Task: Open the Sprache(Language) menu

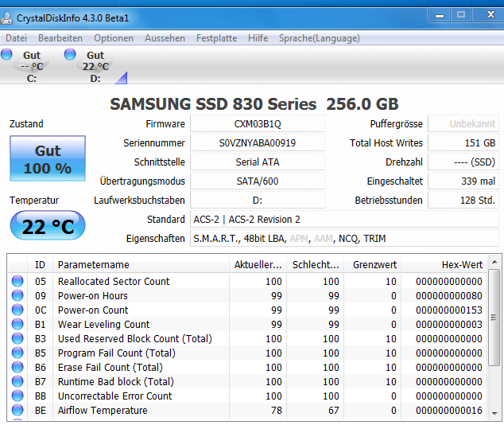Action: [x=320, y=38]
